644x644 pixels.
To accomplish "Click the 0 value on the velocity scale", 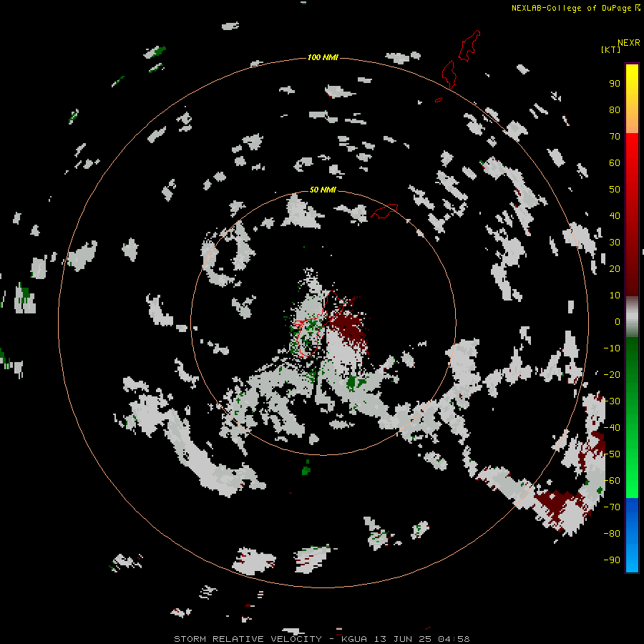I will pos(618,322).
